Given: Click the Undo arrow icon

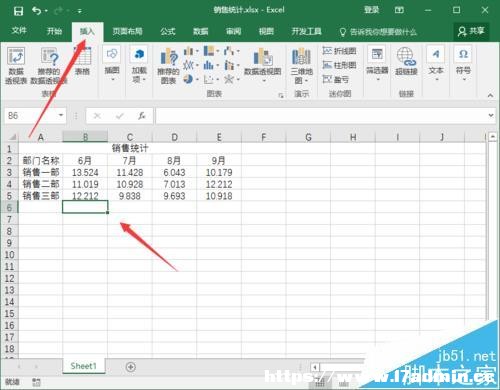Looking at the screenshot, I should (x=36, y=11).
